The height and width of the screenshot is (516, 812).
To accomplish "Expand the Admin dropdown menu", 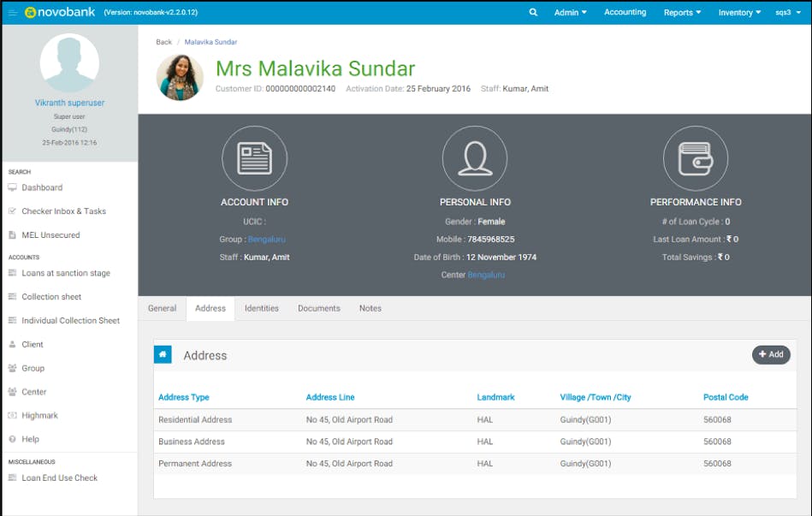I will 570,13.
